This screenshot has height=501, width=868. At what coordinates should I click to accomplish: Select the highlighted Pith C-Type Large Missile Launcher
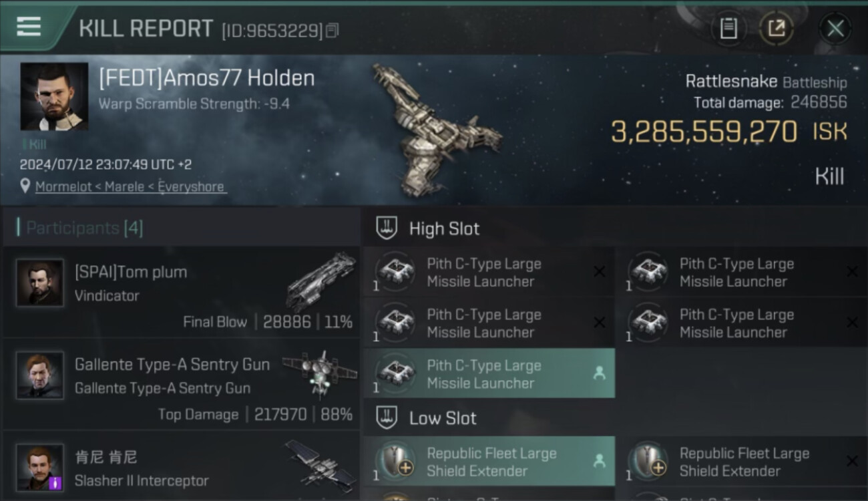click(x=489, y=373)
